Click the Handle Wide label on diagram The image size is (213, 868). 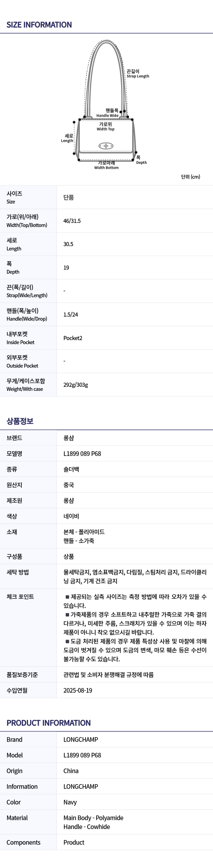[x=108, y=113]
